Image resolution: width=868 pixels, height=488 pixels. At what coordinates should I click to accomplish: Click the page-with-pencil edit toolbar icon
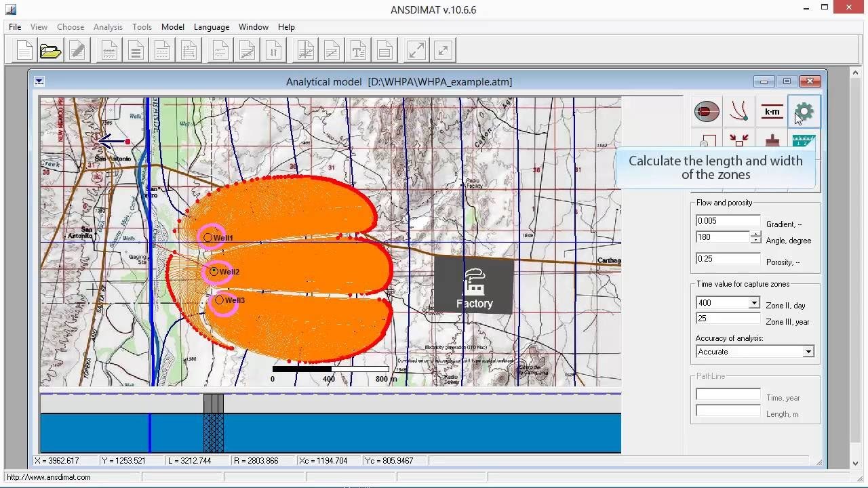77,50
